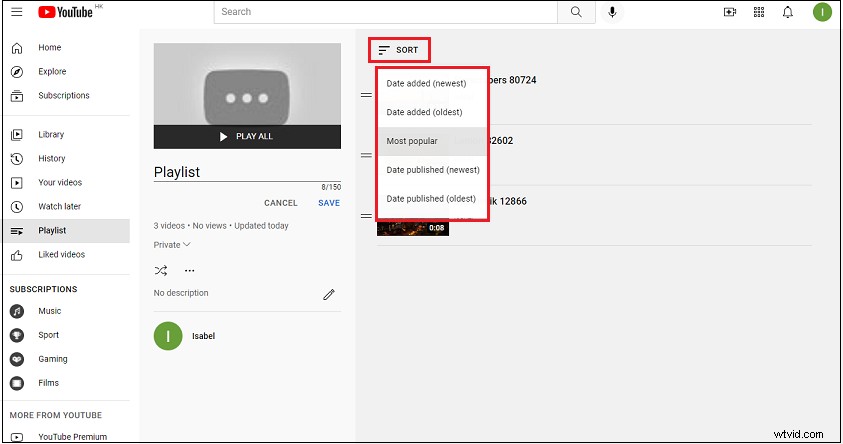
Task: Click the Liked videos thumbs-up icon
Action: 17,255
